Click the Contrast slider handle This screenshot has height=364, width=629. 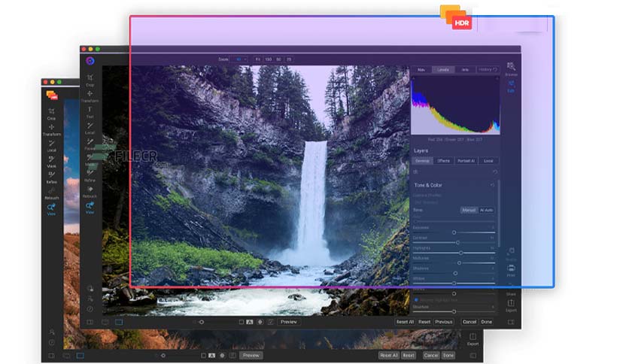pyautogui.click(x=457, y=242)
